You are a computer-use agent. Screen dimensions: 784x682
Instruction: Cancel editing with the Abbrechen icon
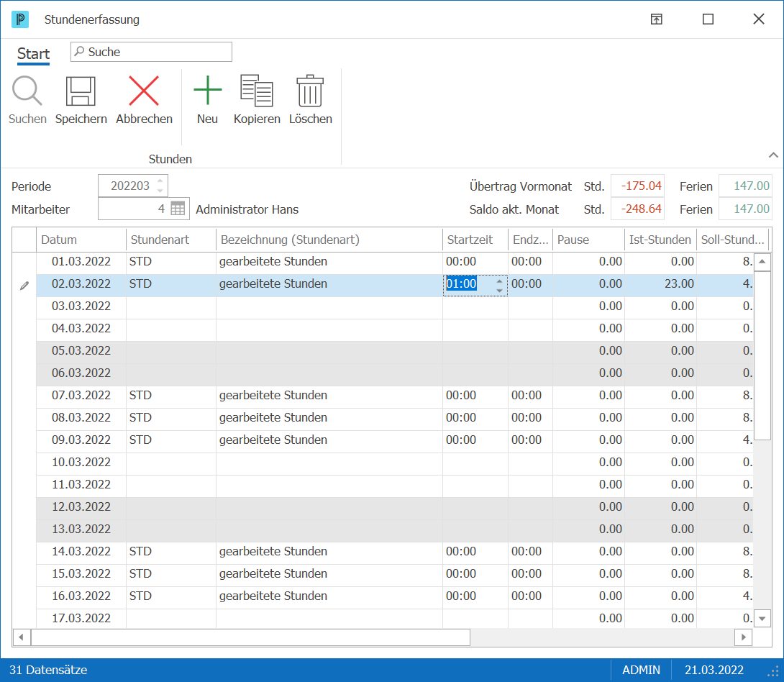pyautogui.click(x=144, y=91)
